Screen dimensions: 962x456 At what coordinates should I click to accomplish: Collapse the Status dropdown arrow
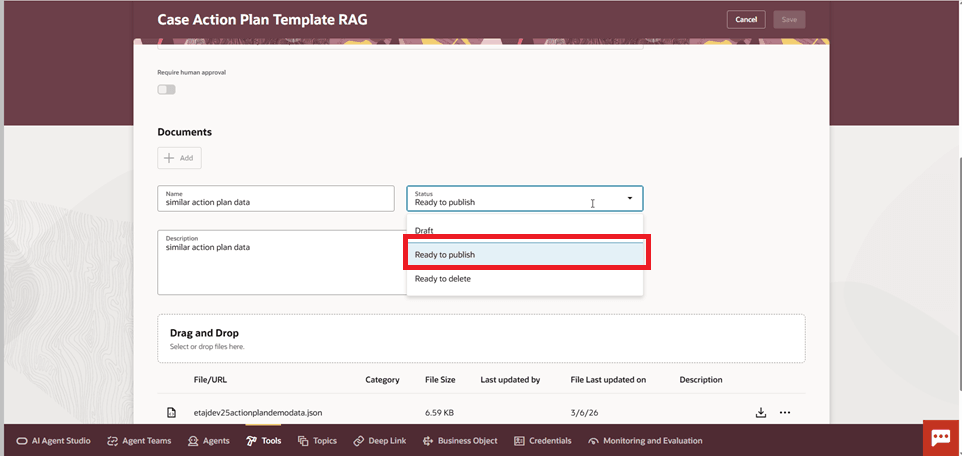click(x=630, y=198)
